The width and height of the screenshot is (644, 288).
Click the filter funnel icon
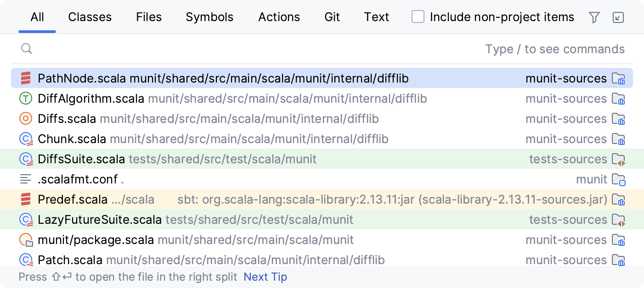point(594,17)
